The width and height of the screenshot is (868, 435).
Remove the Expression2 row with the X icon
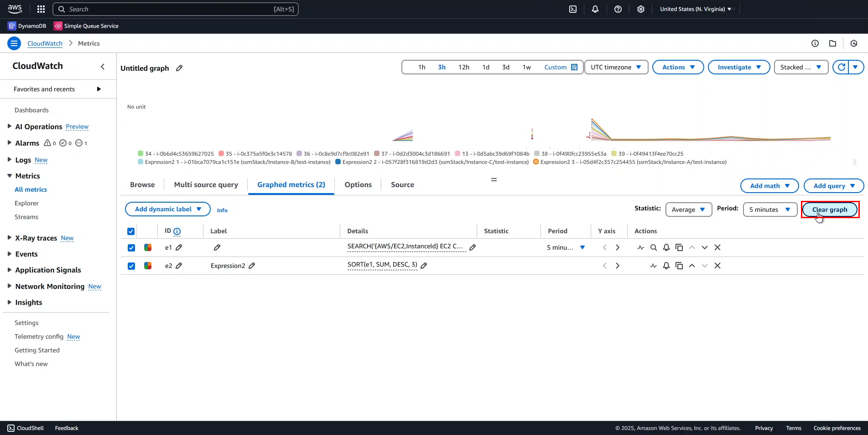(717, 266)
